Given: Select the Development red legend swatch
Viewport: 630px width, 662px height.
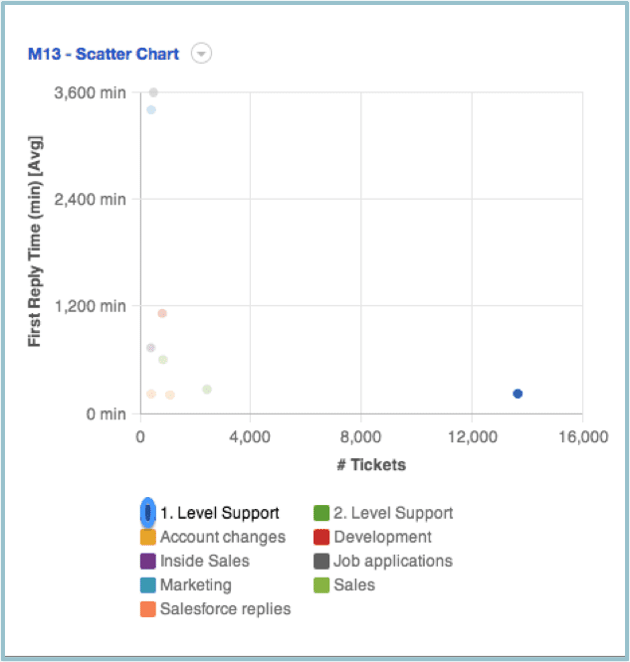Looking at the screenshot, I should click(321, 537).
